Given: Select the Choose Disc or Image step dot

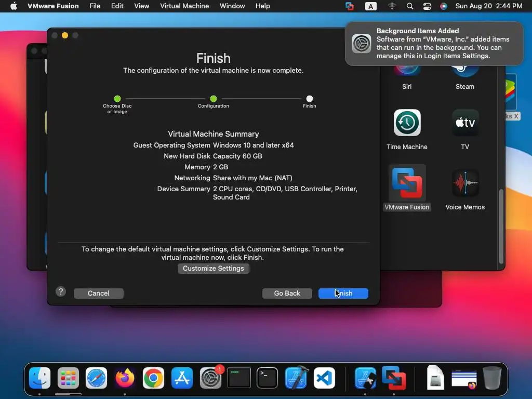Looking at the screenshot, I should [117, 99].
